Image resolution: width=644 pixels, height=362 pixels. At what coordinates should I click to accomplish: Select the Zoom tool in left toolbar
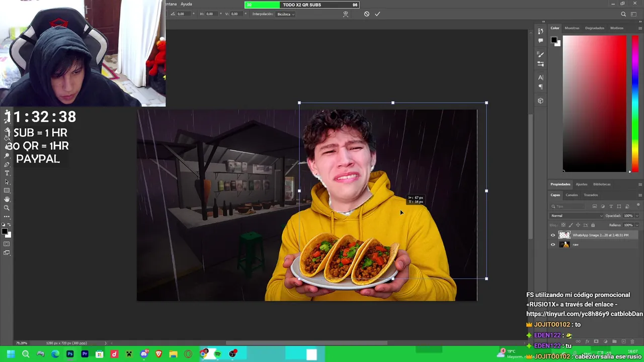click(x=7, y=208)
